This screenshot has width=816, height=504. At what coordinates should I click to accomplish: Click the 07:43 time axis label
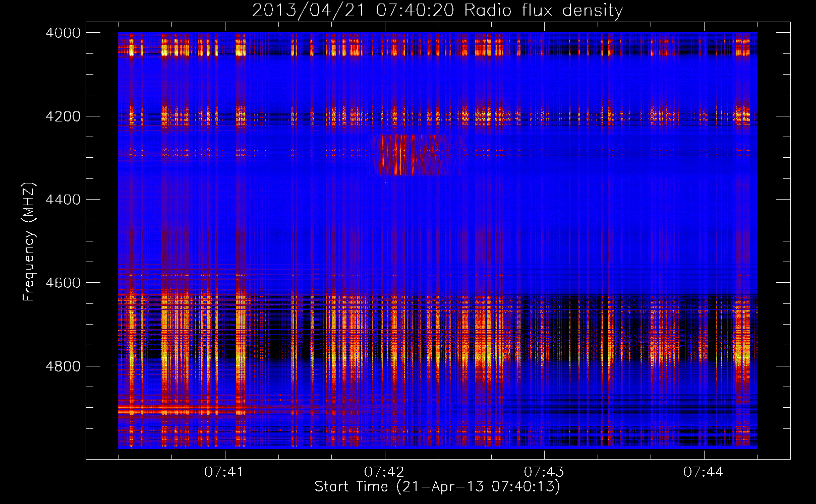click(x=544, y=472)
